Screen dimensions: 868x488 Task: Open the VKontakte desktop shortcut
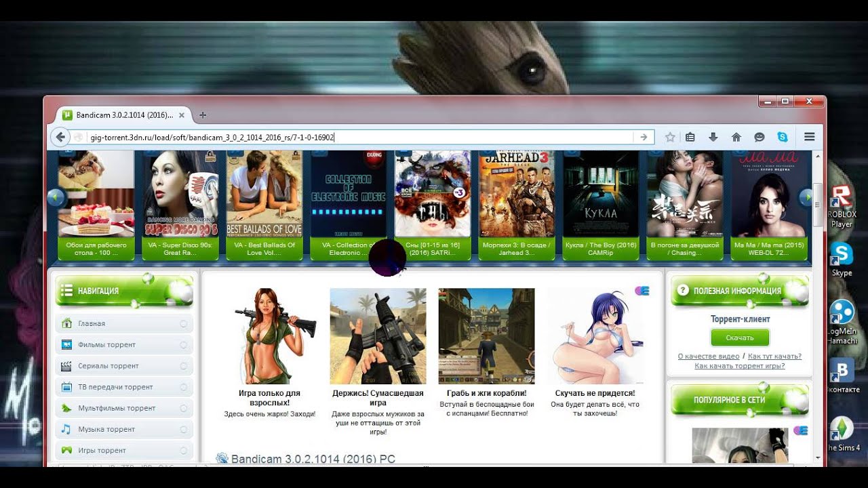(842, 375)
